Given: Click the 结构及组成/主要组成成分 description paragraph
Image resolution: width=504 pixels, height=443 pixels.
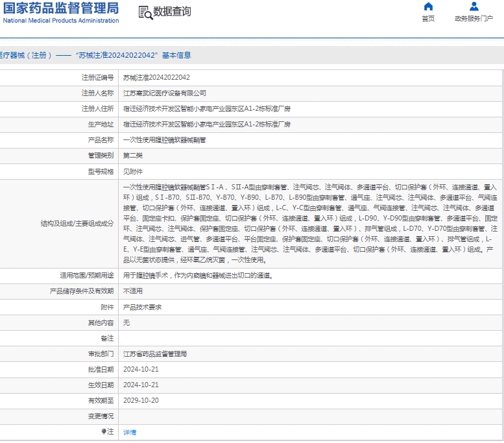Looking at the screenshot, I should pyautogui.click(x=310, y=223).
